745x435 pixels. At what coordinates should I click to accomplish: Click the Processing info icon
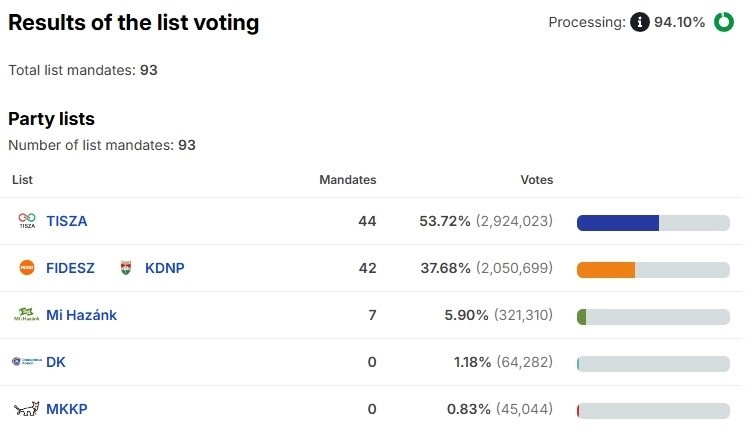640,22
